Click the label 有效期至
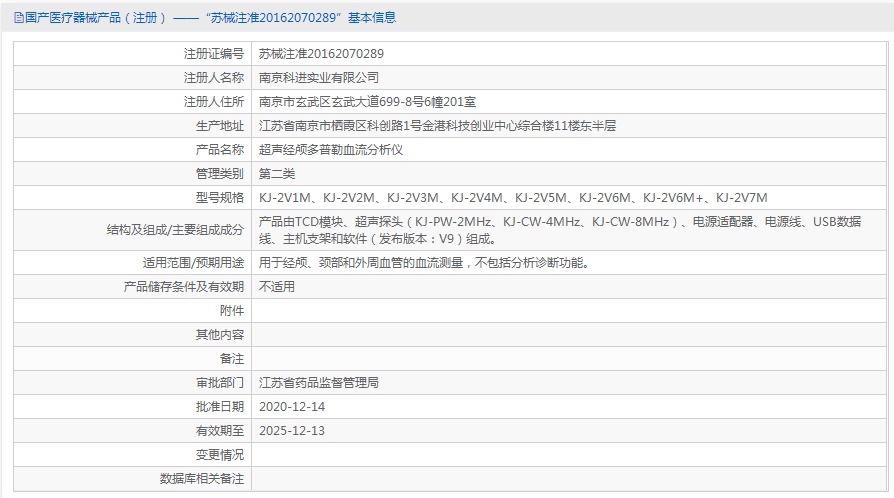 click(220, 430)
